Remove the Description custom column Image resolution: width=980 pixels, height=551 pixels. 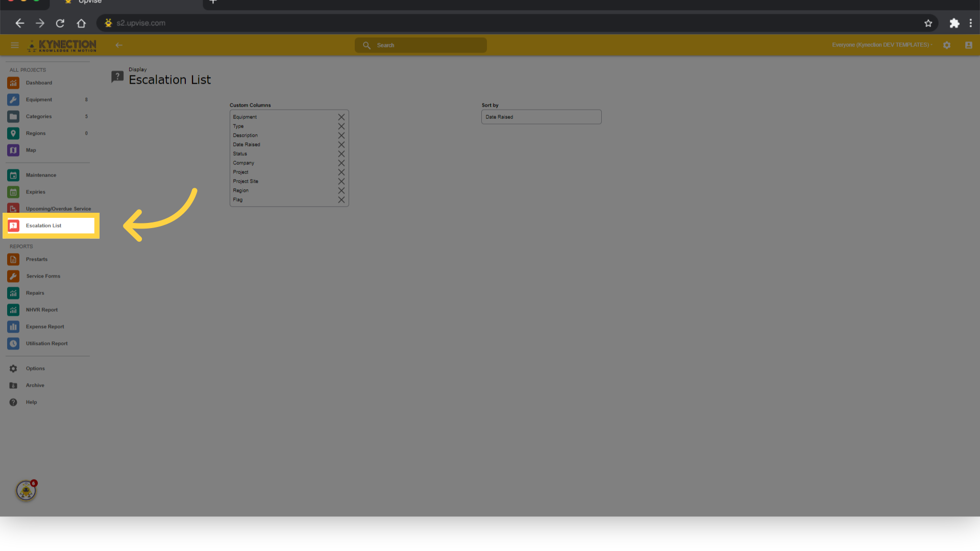coord(341,135)
